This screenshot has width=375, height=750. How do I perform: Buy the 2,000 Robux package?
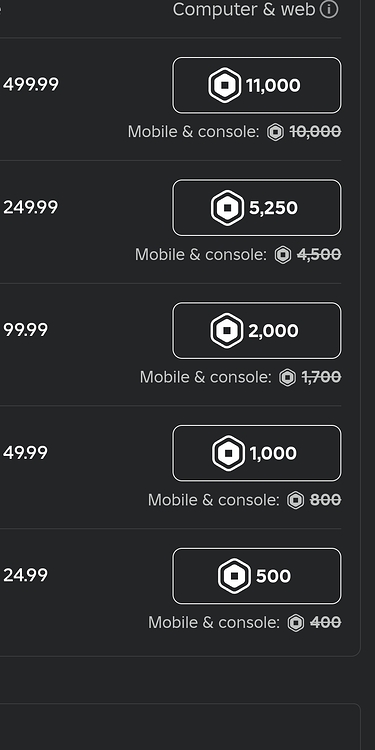point(257,331)
